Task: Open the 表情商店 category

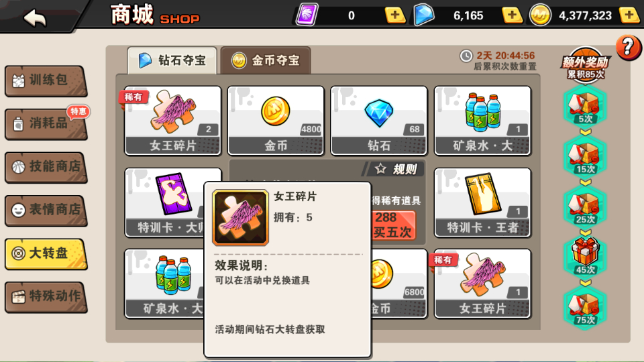Action: (46, 210)
